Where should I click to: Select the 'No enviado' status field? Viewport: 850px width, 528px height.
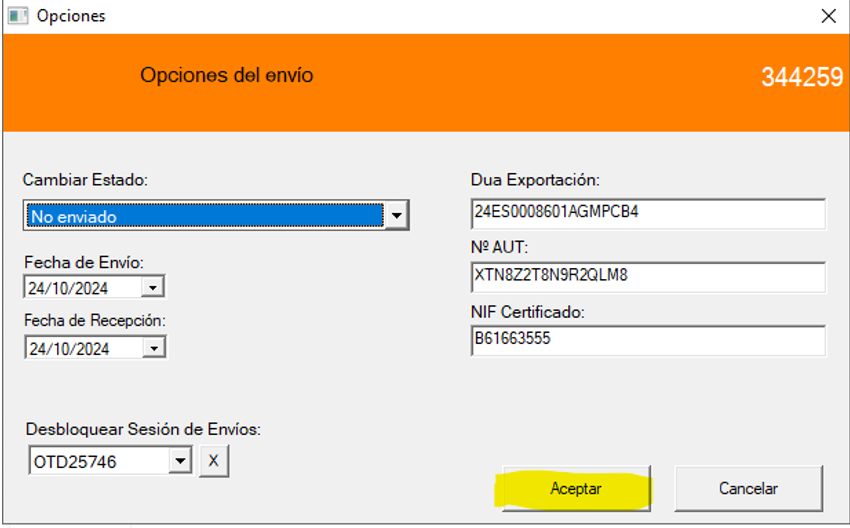point(204,215)
